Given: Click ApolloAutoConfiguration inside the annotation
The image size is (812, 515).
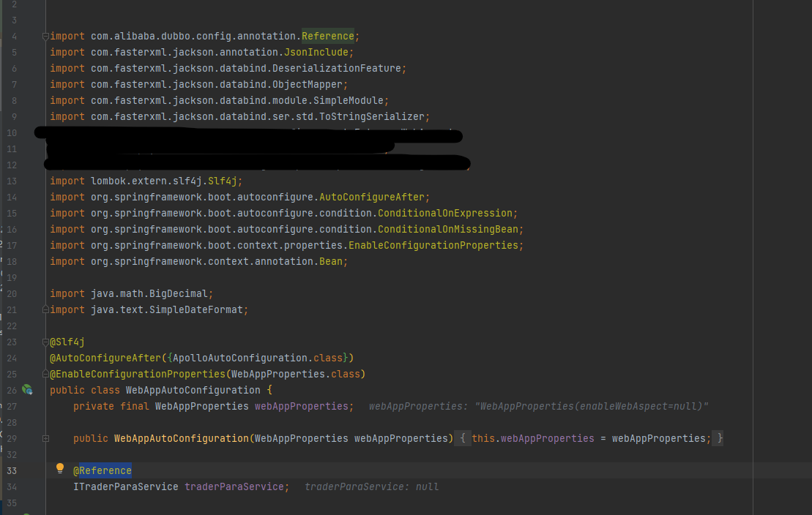Looking at the screenshot, I should coord(240,358).
